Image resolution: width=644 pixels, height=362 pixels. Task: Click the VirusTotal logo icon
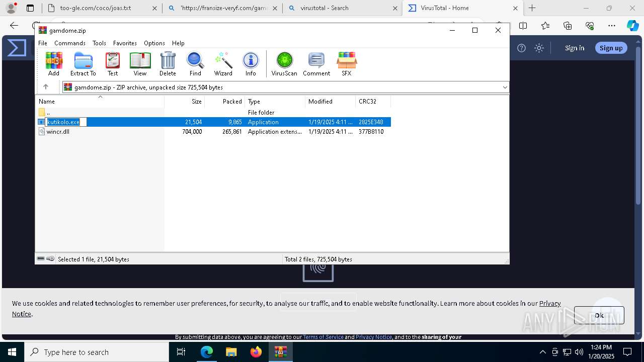pos(17,48)
